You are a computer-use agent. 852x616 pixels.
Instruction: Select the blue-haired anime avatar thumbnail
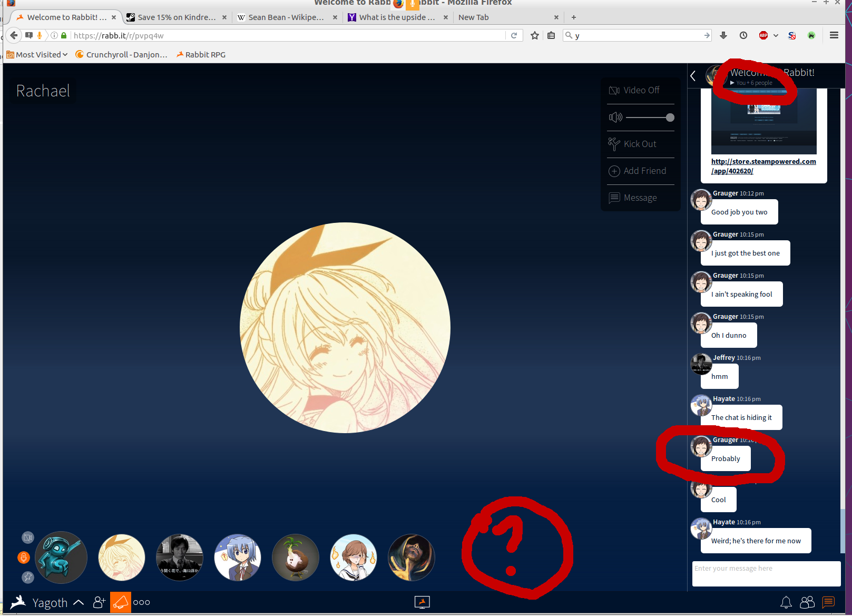[238, 558]
